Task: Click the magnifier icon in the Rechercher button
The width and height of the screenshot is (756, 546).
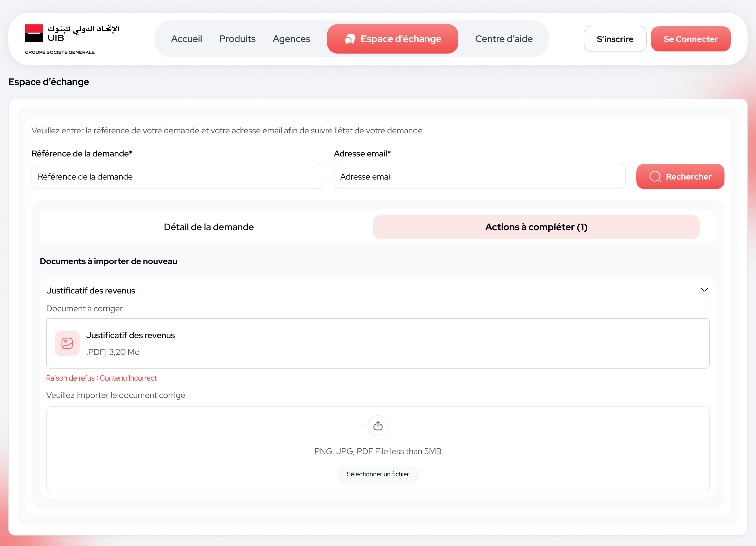Action: (655, 177)
